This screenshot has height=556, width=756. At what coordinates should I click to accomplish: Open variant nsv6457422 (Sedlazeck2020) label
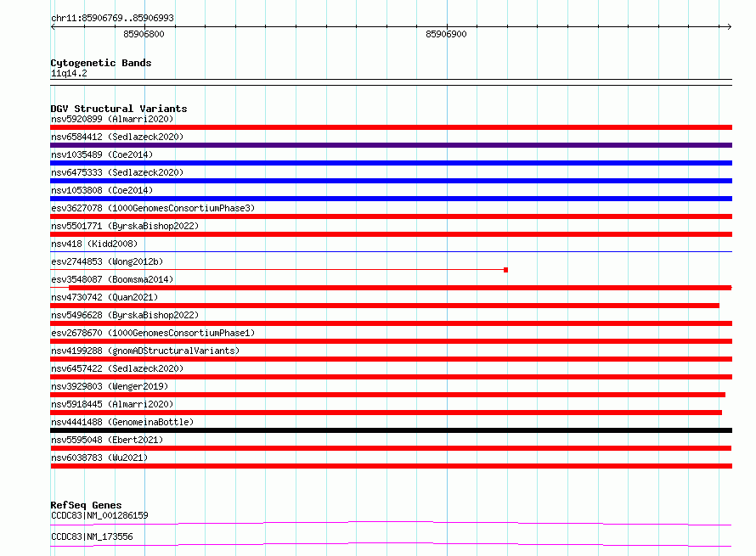click(x=117, y=368)
